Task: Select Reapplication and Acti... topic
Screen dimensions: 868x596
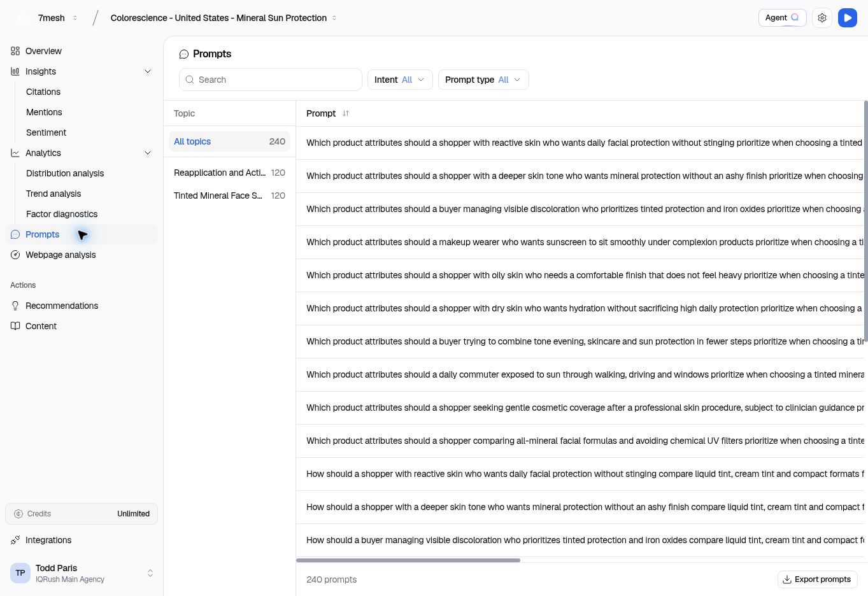Action: pos(229,173)
